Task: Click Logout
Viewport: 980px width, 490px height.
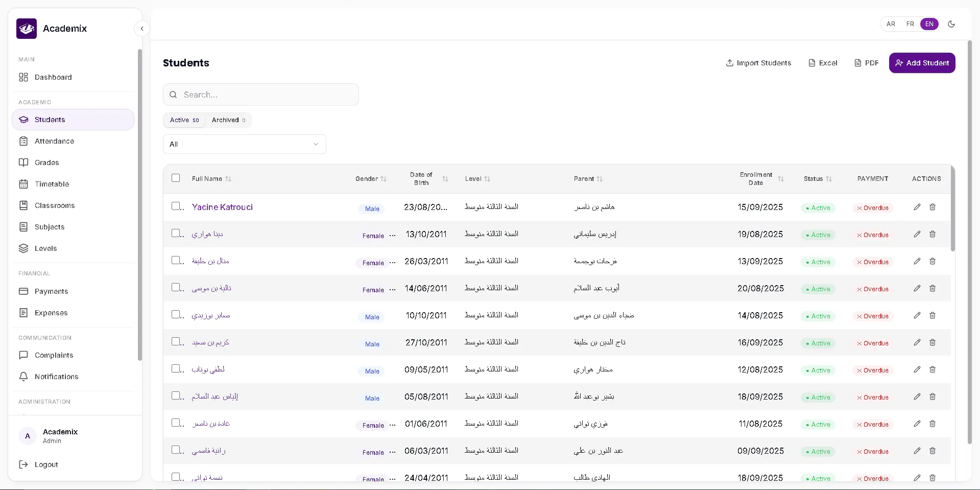Action: (x=39, y=464)
